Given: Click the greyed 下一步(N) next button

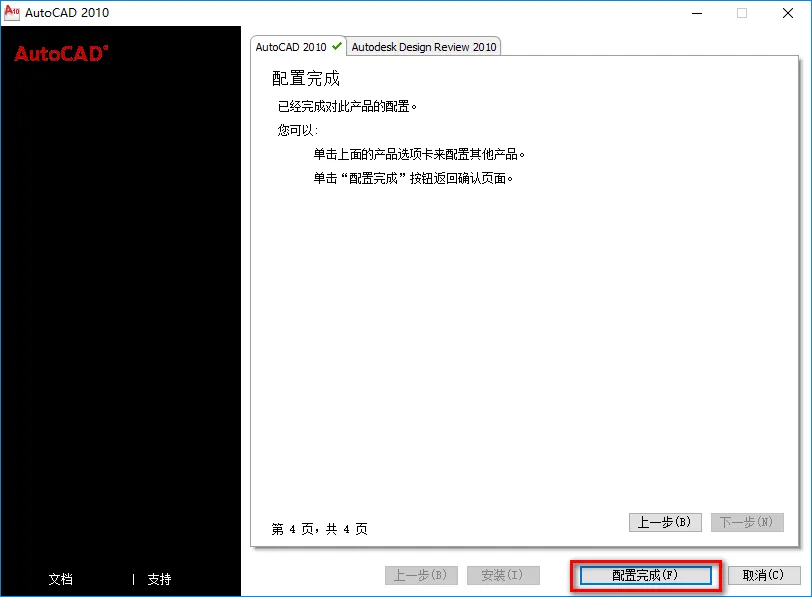Looking at the screenshot, I should coord(747,522).
